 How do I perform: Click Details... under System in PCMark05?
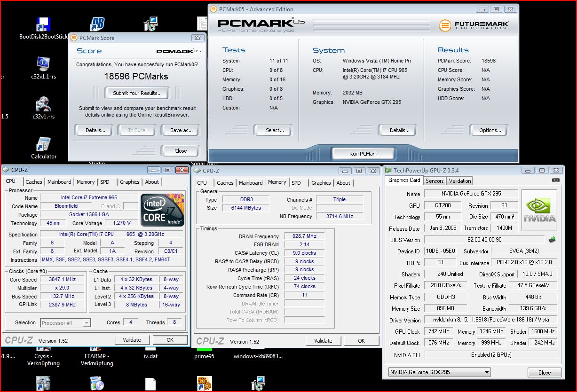399,130
